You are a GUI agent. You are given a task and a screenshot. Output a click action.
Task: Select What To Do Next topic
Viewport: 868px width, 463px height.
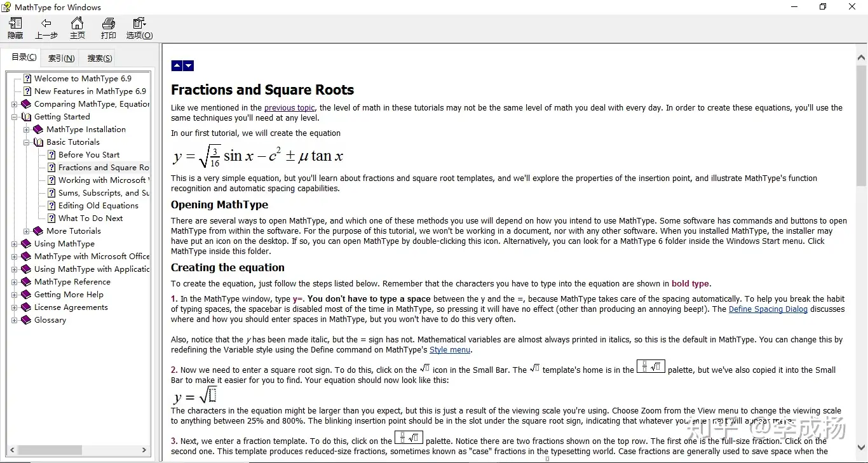pyautogui.click(x=91, y=218)
